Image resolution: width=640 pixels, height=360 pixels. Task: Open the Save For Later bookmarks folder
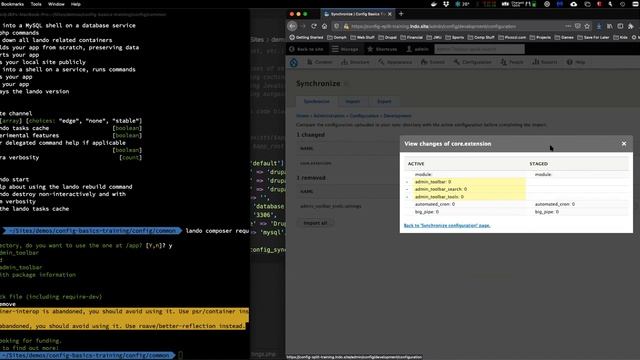[593, 37]
